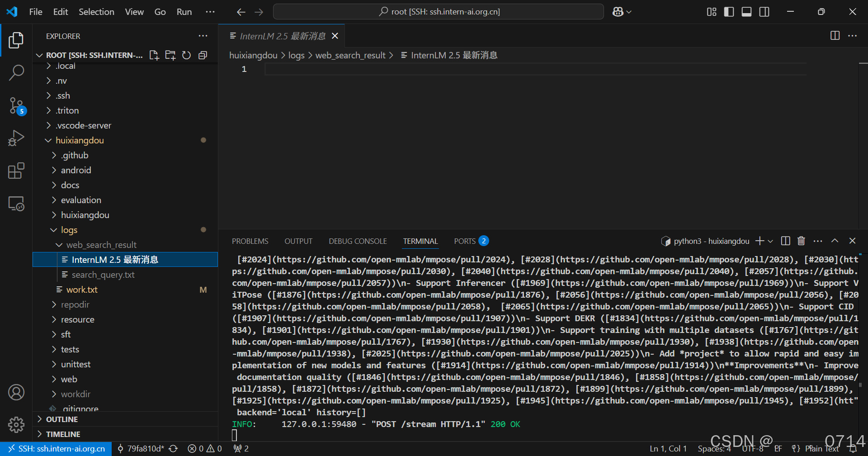Collapse the logs folder

coord(125,230)
